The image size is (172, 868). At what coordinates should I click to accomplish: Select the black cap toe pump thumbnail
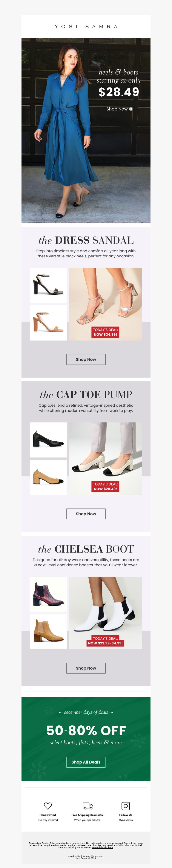click(x=48, y=440)
